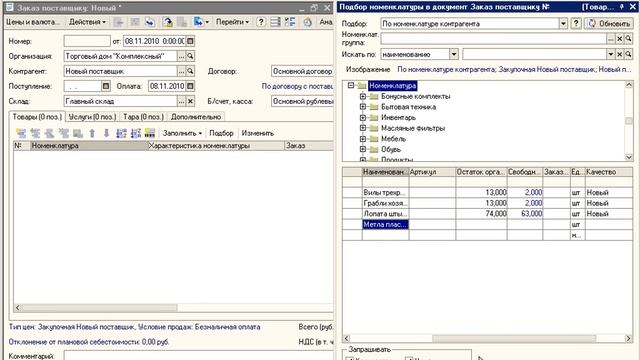Click 'Остаток орга...' column header

(x=481, y=172)
